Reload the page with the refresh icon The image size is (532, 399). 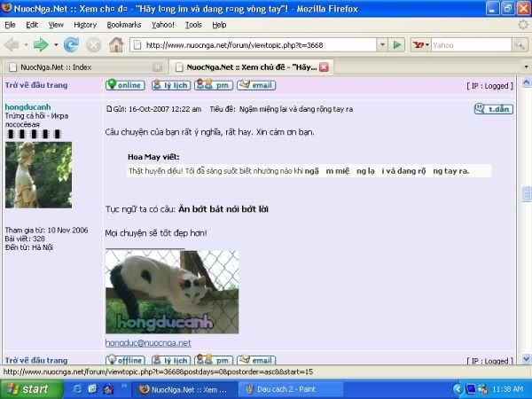coord(71,44)
